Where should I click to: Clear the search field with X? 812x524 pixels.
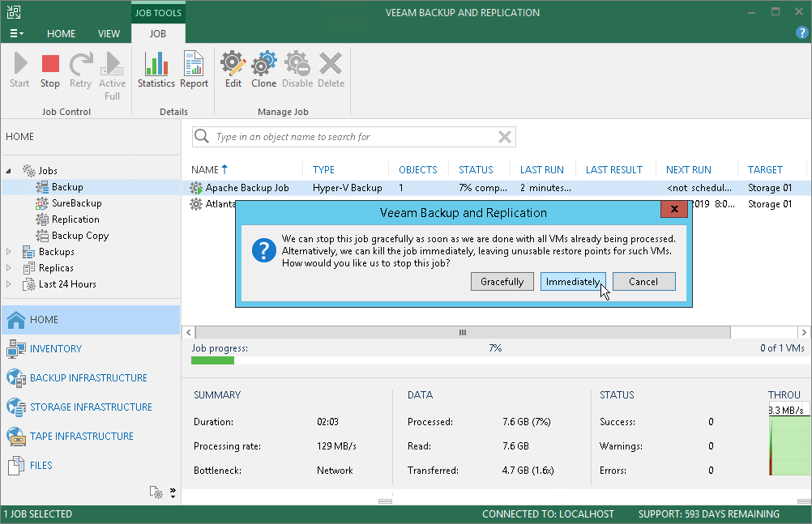click(504, 137)
